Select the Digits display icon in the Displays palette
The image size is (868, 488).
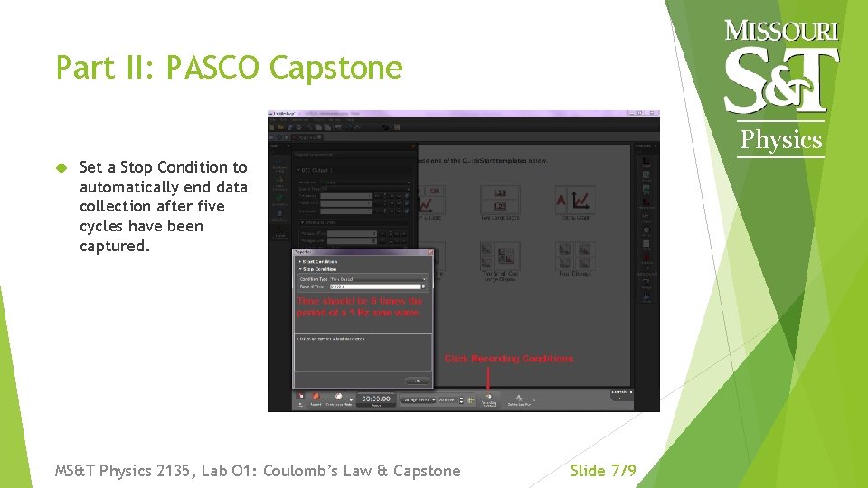tap(646, 217)
